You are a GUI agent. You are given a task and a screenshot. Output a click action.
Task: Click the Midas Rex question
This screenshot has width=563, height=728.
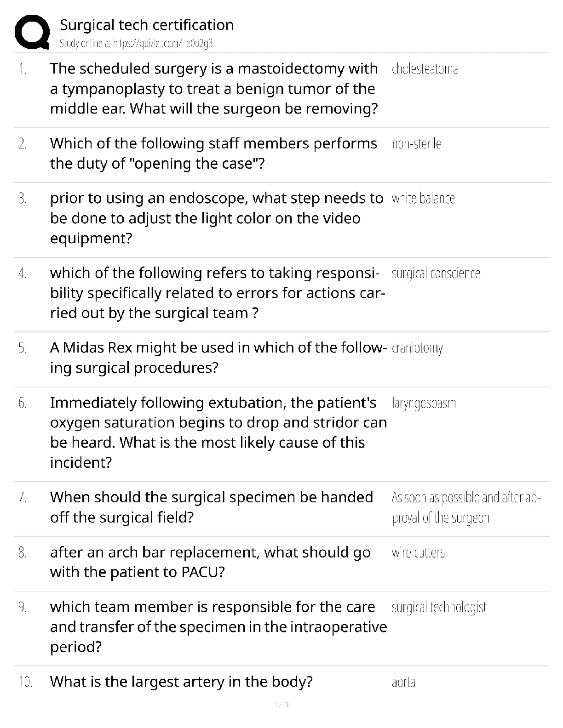(218, 358)
